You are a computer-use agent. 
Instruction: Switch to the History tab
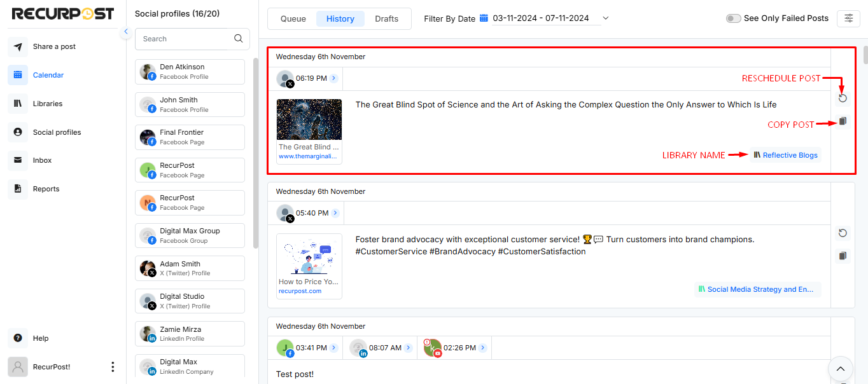pos(340,18)
